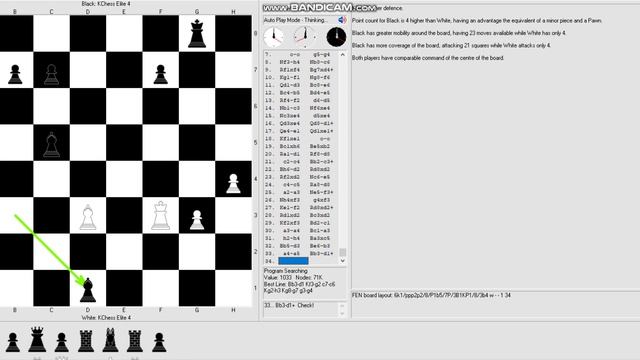
Task: Select the white bishop on d3
Action: tap(88, 217)
